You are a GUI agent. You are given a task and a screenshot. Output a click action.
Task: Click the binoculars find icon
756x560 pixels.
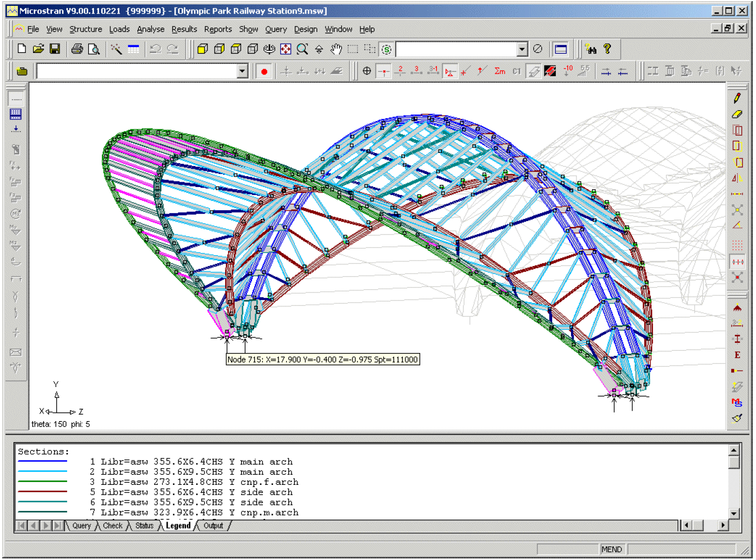(591, 49)
